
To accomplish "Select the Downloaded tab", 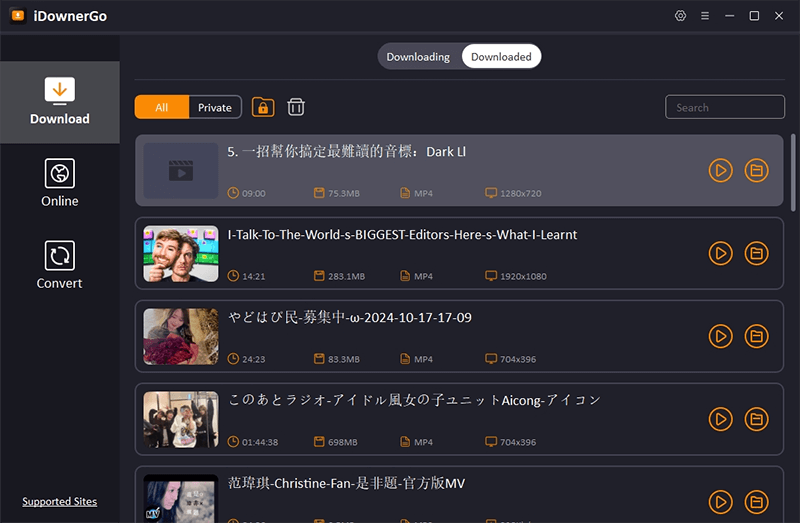I will [x=501, y=57].
